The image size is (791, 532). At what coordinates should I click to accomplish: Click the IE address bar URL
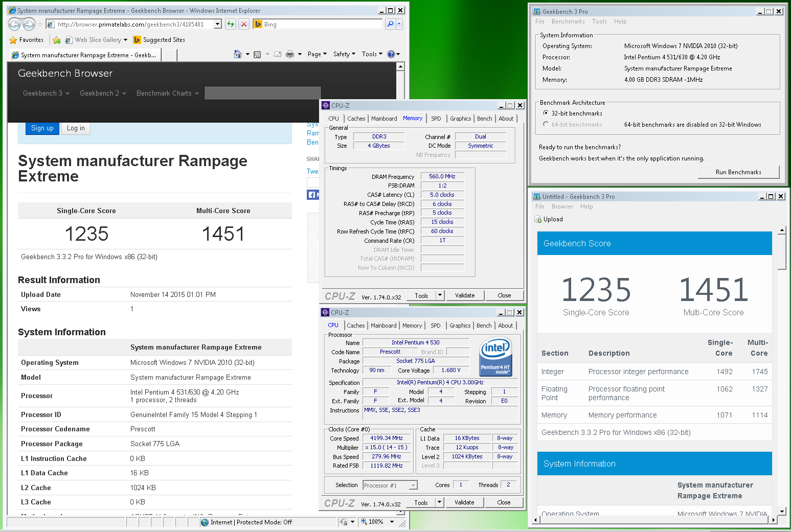pyautogui.click(x=130, y=24)
